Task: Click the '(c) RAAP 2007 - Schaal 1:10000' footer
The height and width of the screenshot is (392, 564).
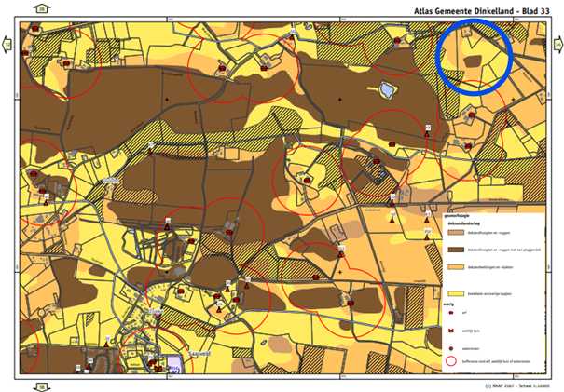Action: point(517,385)
